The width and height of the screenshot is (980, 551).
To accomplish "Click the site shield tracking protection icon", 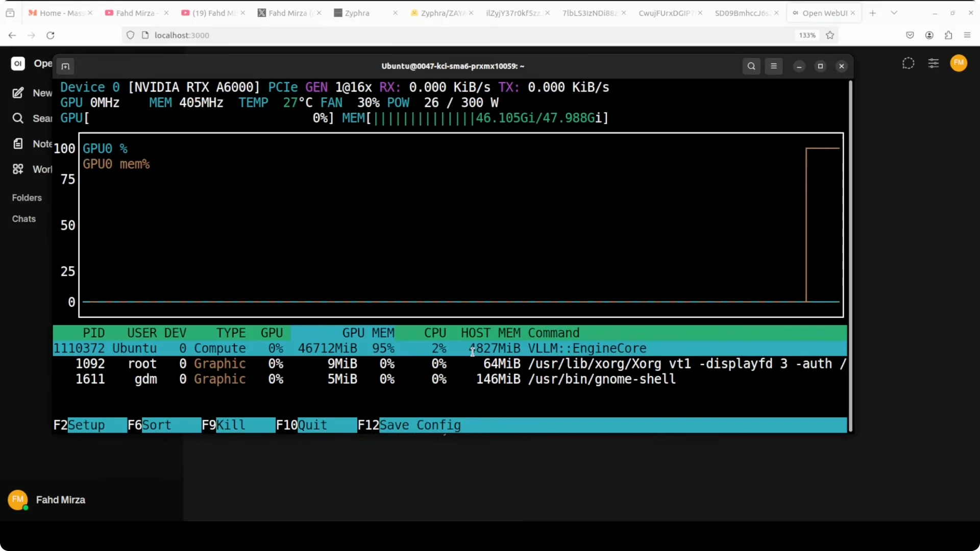I will pyautogui.click(x=130, y=35).
